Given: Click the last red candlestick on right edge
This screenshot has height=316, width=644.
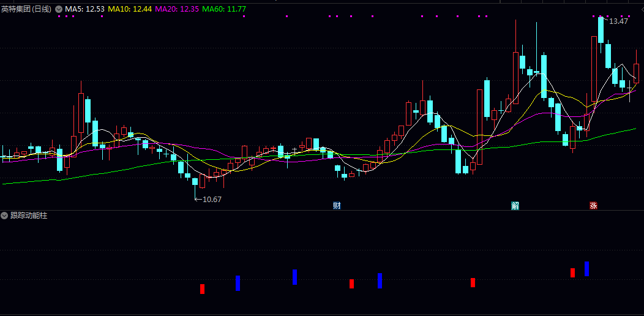Looking at the screenshot, I should tap(637, 73).
